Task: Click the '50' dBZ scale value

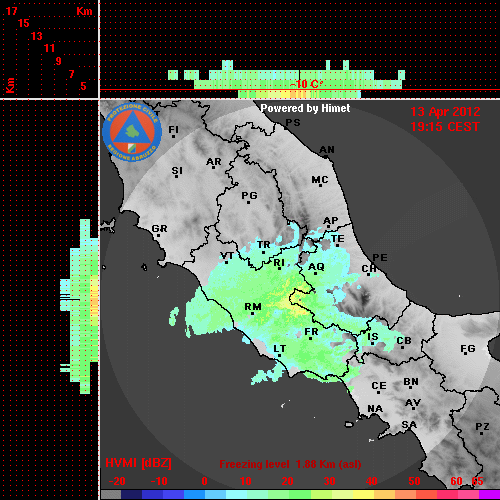Action: [414, 481]
